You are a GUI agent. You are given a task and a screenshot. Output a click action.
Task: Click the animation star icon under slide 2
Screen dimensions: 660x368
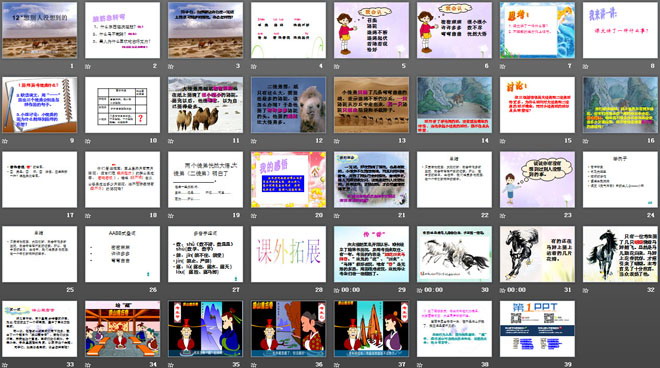click(88, 66)
